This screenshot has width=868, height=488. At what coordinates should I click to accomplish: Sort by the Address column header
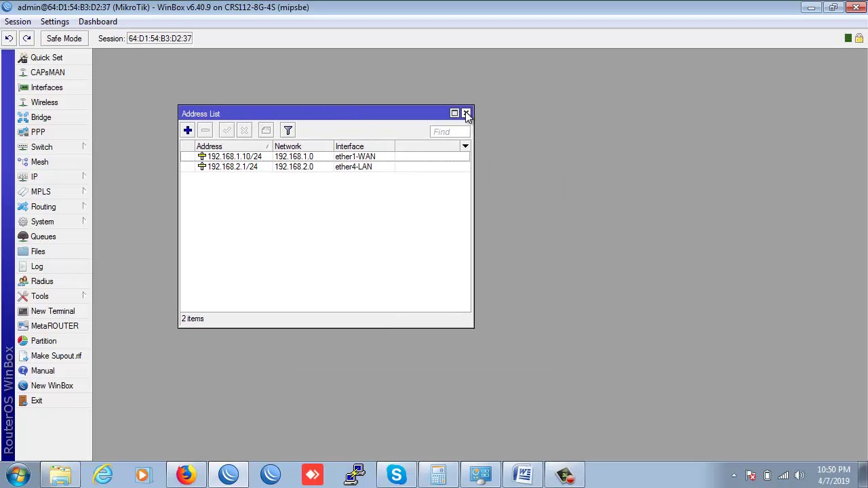coord(234,146)
